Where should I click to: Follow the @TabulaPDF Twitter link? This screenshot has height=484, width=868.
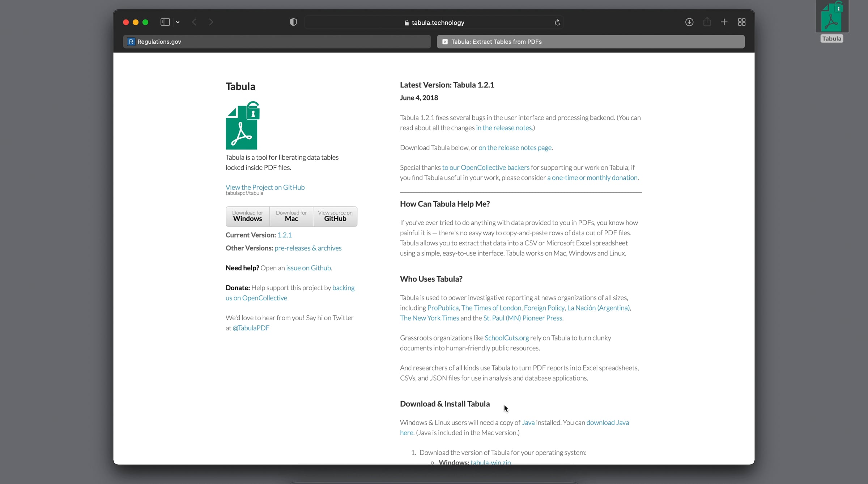pos(251,328)
